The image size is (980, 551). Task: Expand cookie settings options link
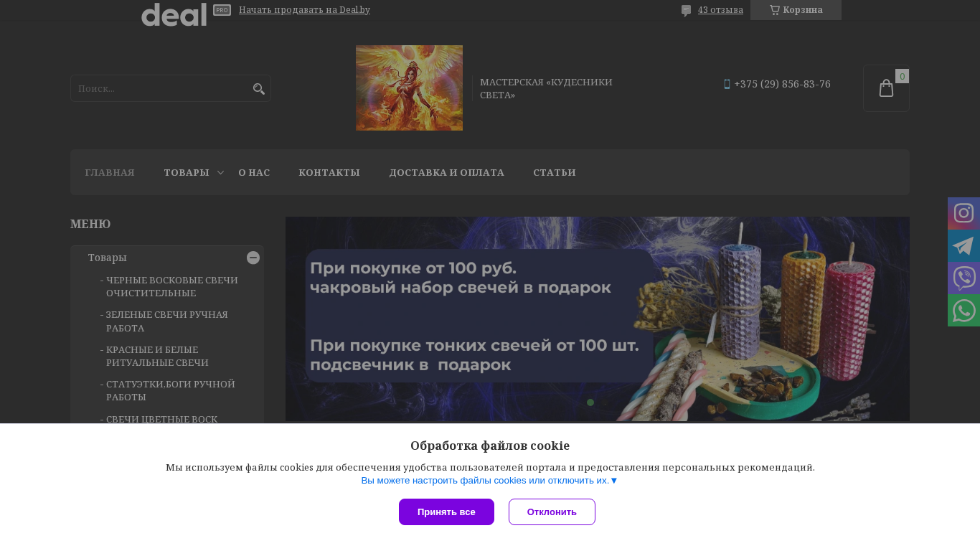click(489, 481)
